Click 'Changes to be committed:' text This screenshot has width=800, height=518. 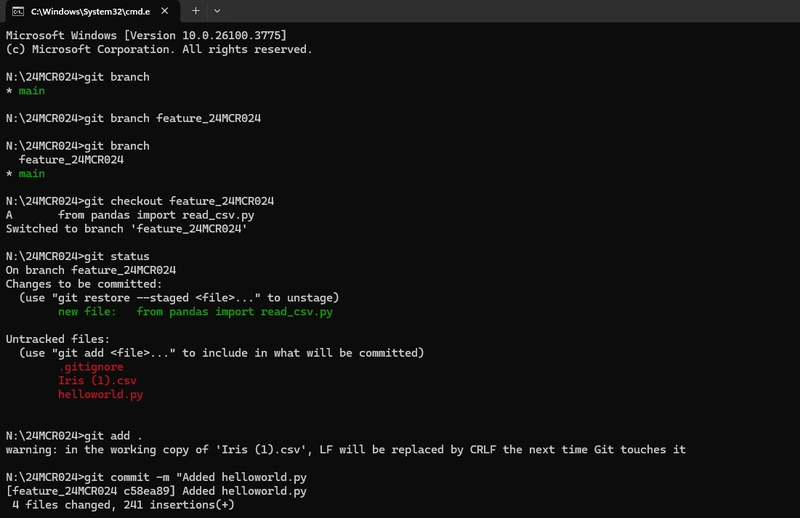pyautogui.click(x=84, y=283)
